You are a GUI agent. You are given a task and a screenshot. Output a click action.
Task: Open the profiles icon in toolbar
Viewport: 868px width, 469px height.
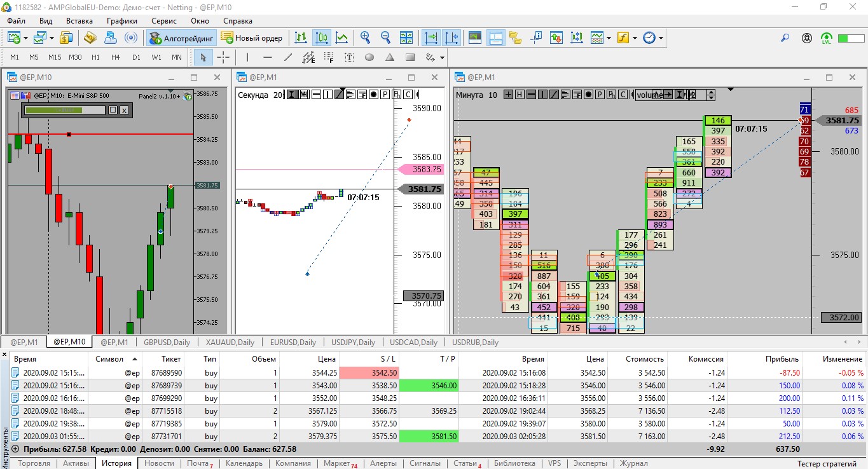pyautogui.click(x=39, y=37)
